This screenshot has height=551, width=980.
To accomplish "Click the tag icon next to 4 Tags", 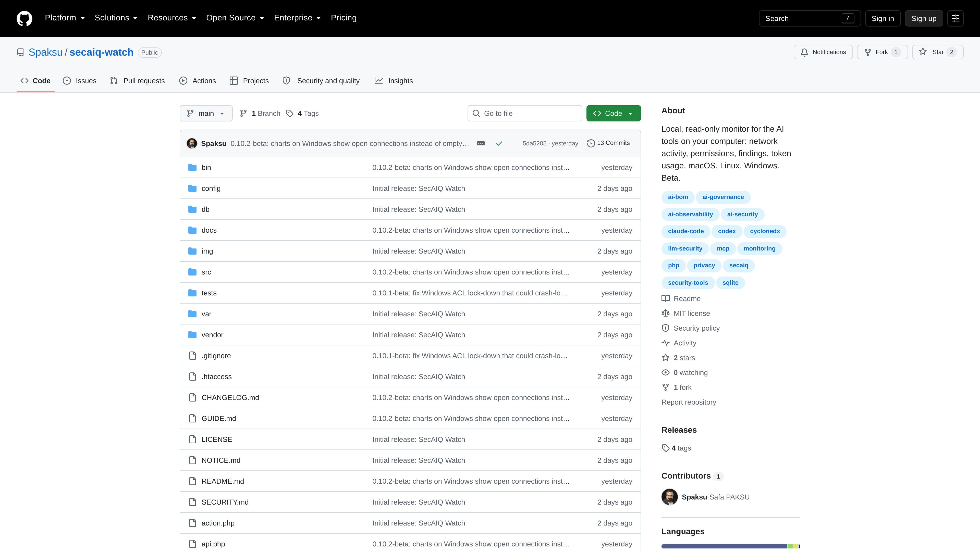I will (x=289, y=113).
